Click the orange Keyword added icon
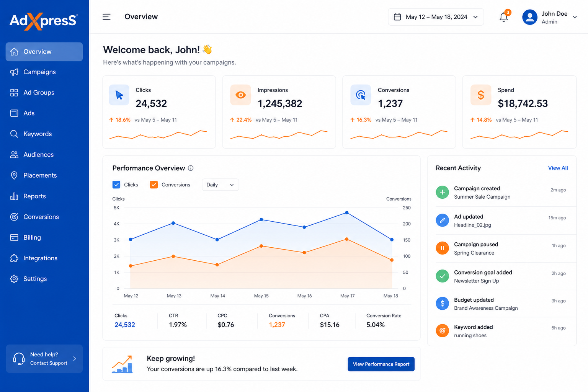This screenshot has width=588, height=392. click(x=443, y=331)
